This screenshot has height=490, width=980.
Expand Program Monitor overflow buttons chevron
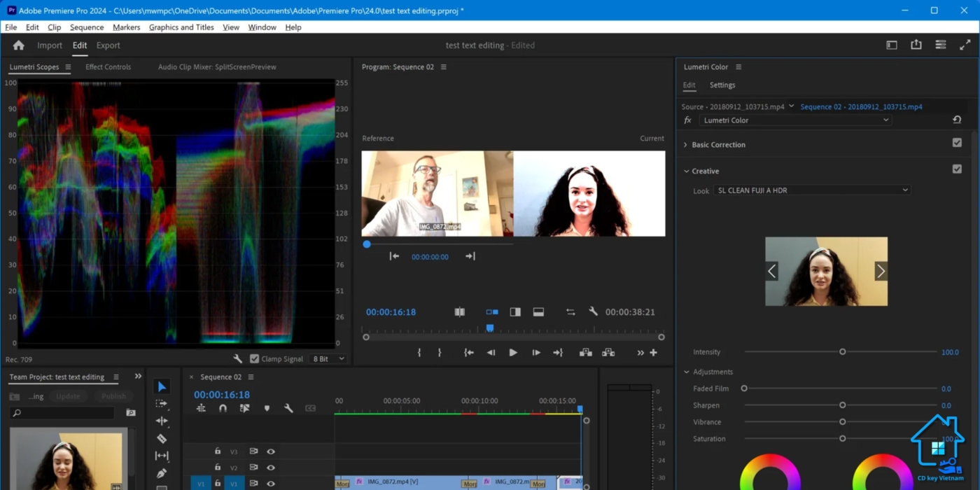pos(640,353)
